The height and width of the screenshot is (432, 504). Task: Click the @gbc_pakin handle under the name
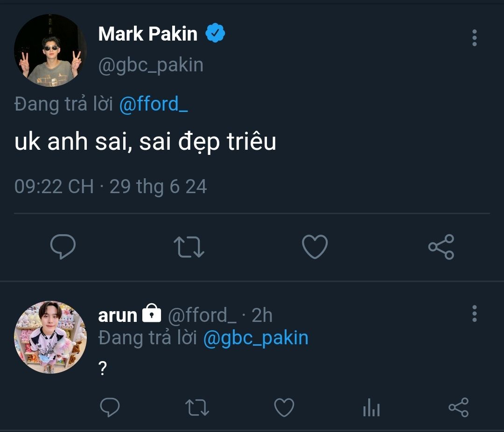(151, 65)
